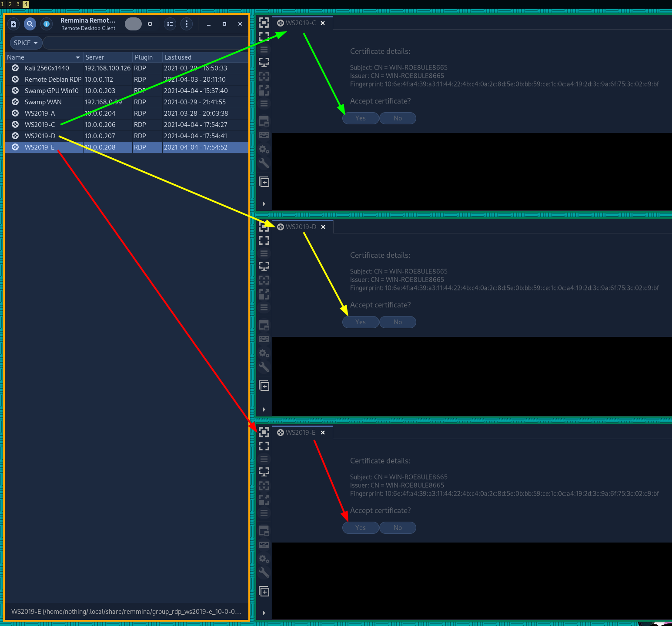Open the SPICE protocol dropdown
The width and height of the screenshot is (672, 626).
pos(26,43)
